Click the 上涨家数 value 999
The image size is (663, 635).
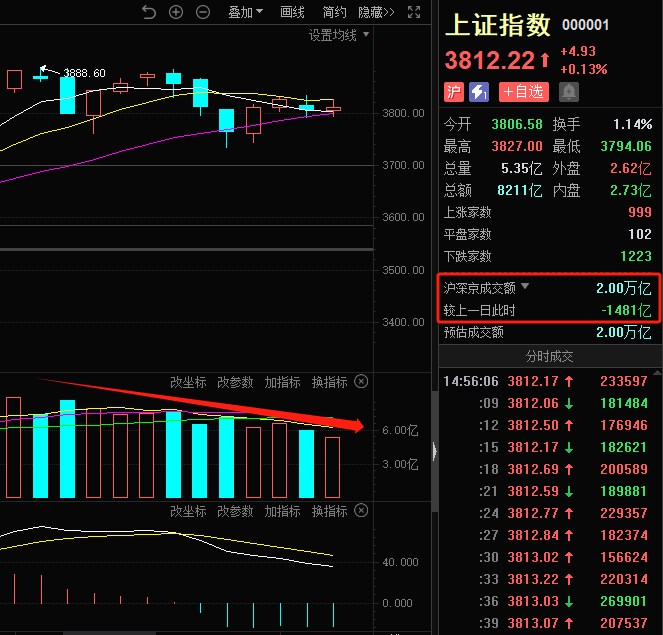pyautogui.click(x=640, y=212)
